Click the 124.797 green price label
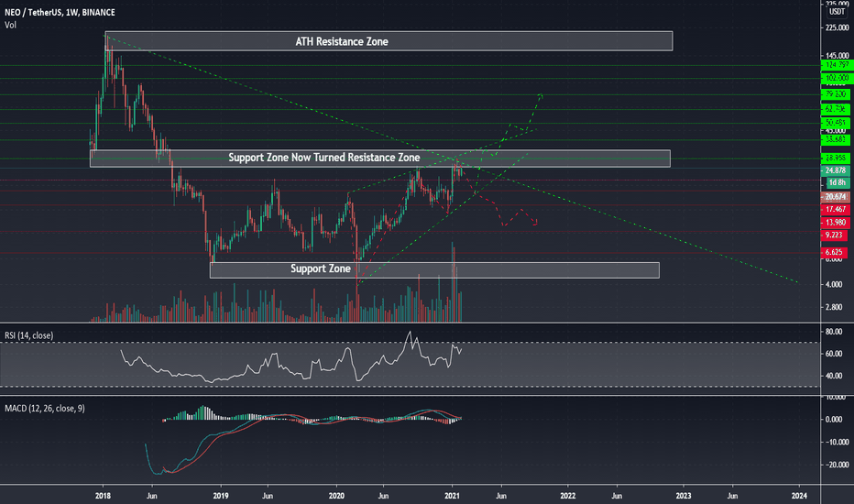 pos(836,65)
